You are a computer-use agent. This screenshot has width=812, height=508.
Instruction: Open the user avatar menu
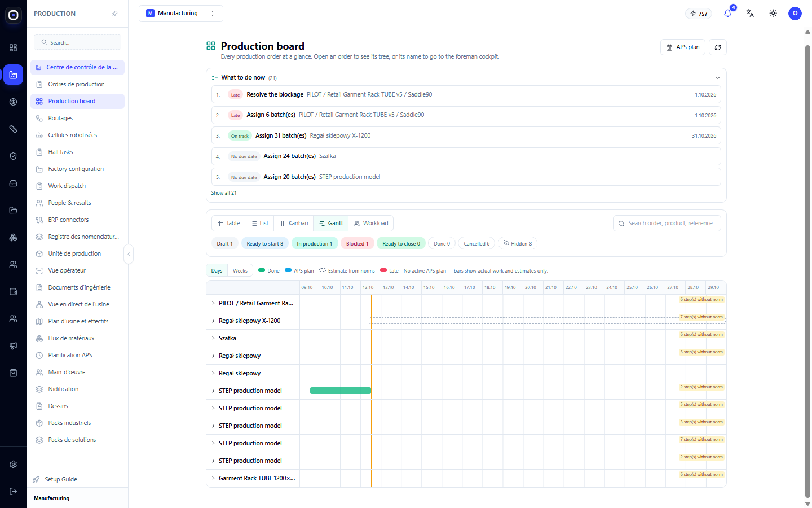coord(795,13)
